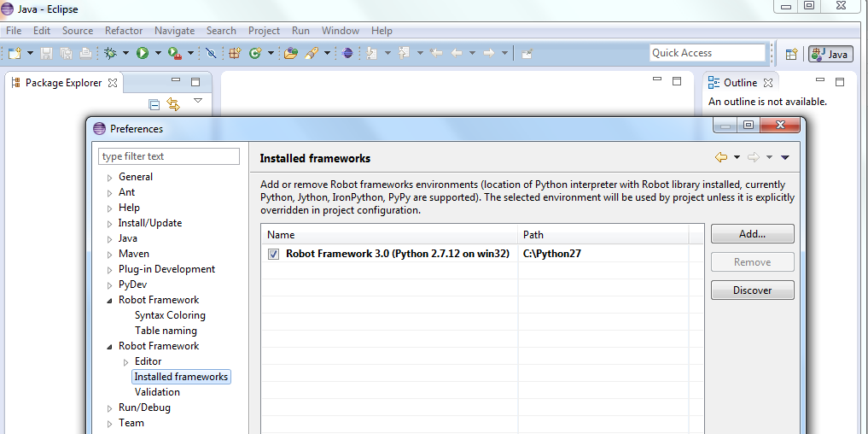Click the Print icon in toolbar
Viewport: 868px width, 434px height.
point(86,53)
